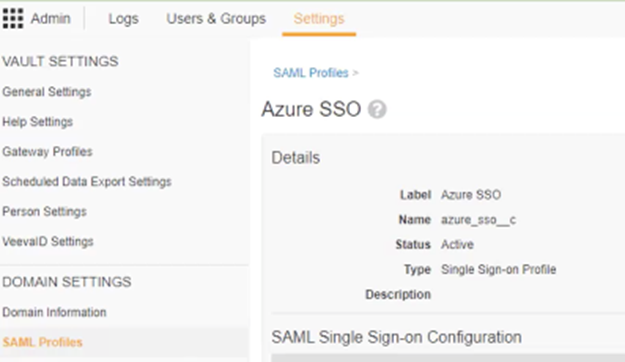Switch to the Logs tab
Image resolution: width=625 pixels, height=362 pixels.
coord(124,18)
